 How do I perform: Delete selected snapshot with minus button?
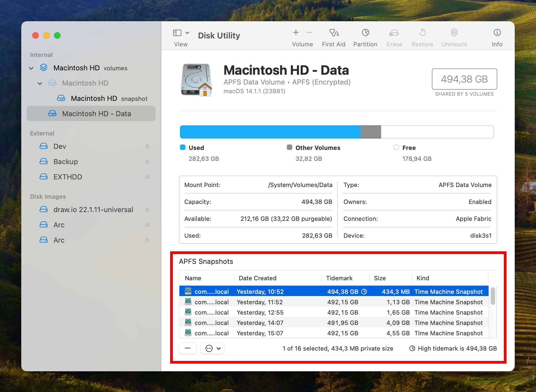tap(188, 348)
